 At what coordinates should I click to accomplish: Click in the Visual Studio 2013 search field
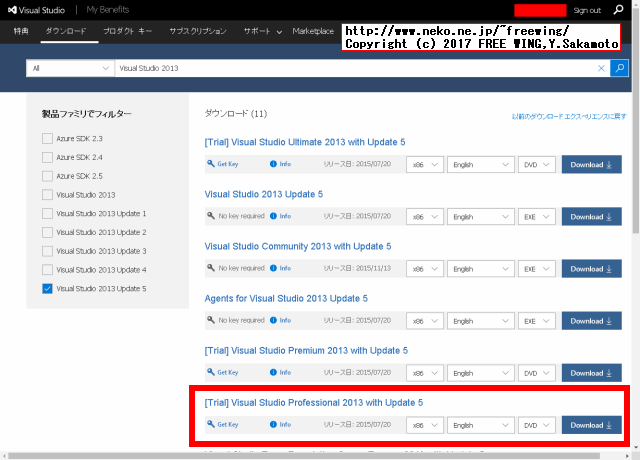355,68
